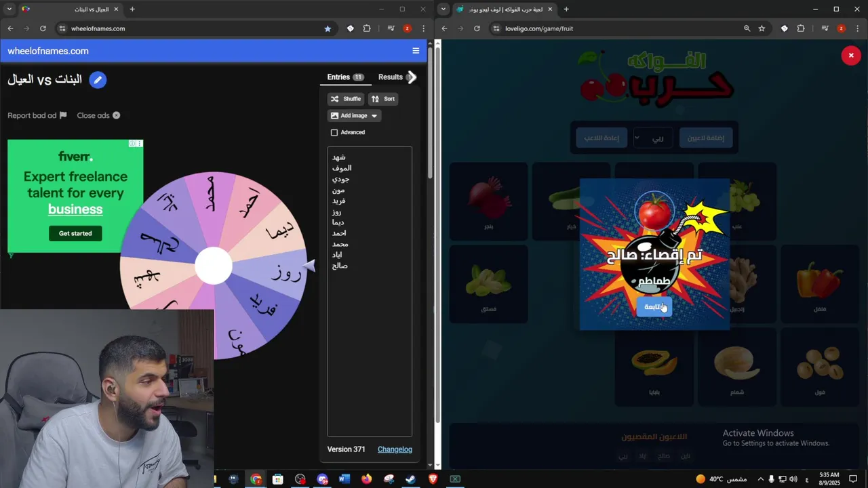This screenshot has width=868, height=488.
Task: Open extensions puzzle icon in right browser
Action: click(801, 28)
